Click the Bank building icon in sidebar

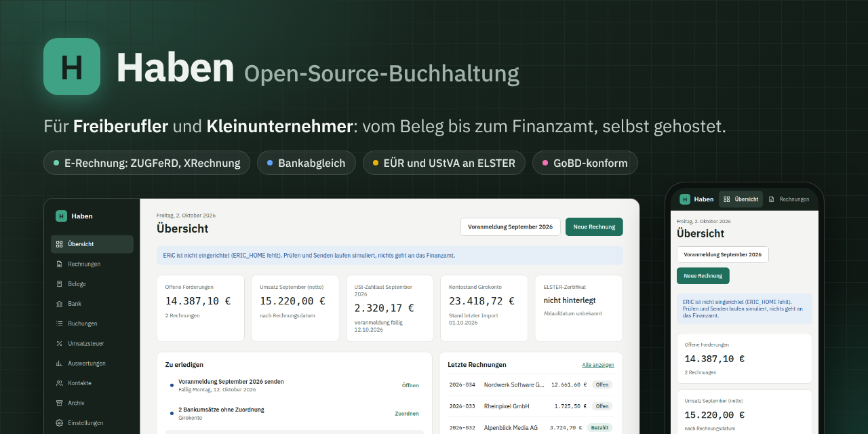tap(60, 304)
